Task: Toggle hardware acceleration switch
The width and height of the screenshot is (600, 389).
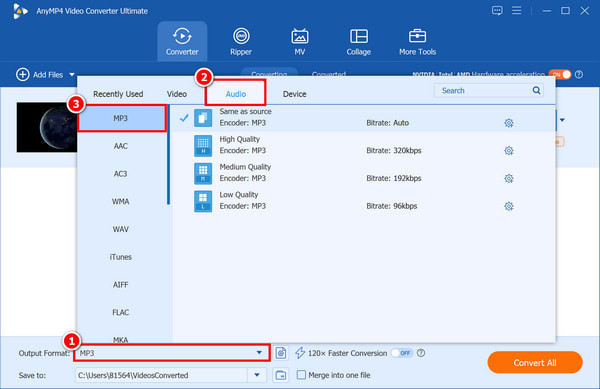Action: [560, 75]
